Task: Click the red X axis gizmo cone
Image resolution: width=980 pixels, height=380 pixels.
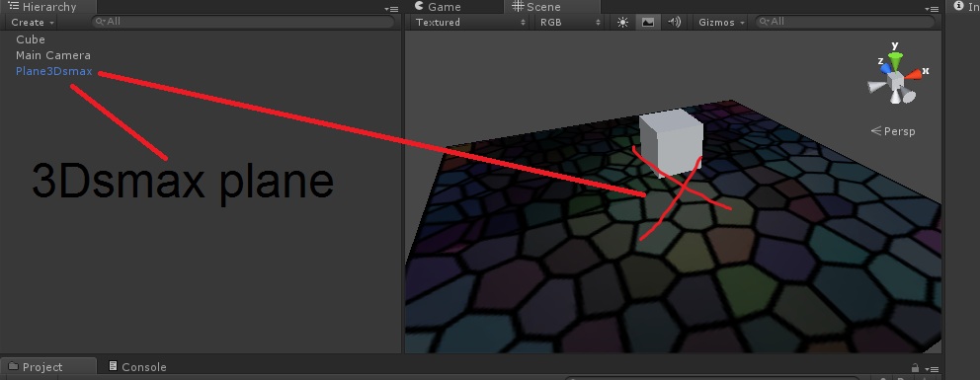Action: click(913, 74)
